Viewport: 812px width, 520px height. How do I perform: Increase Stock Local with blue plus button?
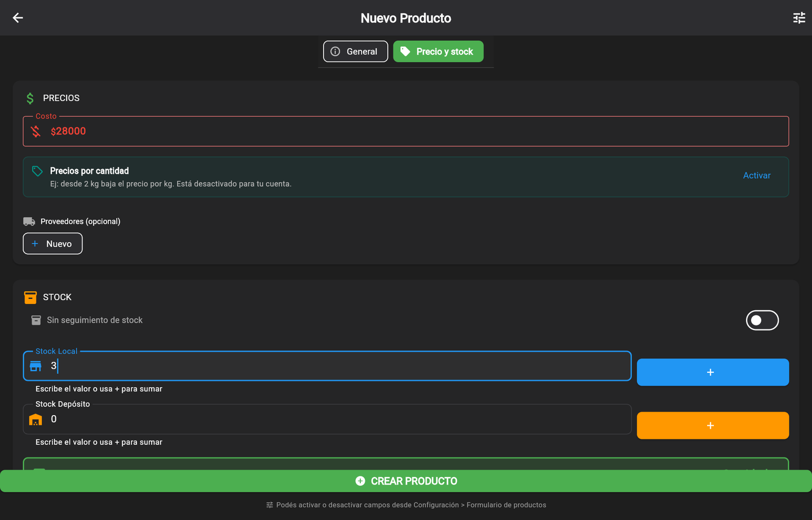(713, 372)
